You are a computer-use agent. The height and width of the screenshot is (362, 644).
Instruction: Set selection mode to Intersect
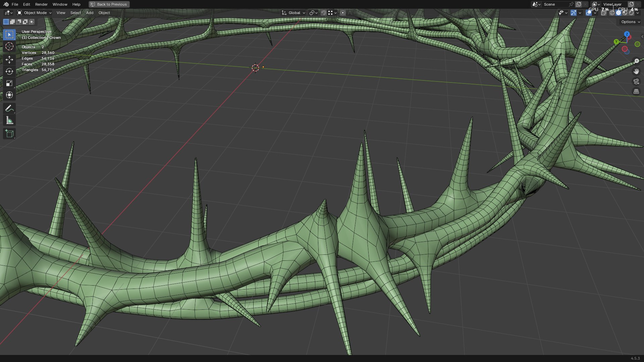click(x=32, y=22)
